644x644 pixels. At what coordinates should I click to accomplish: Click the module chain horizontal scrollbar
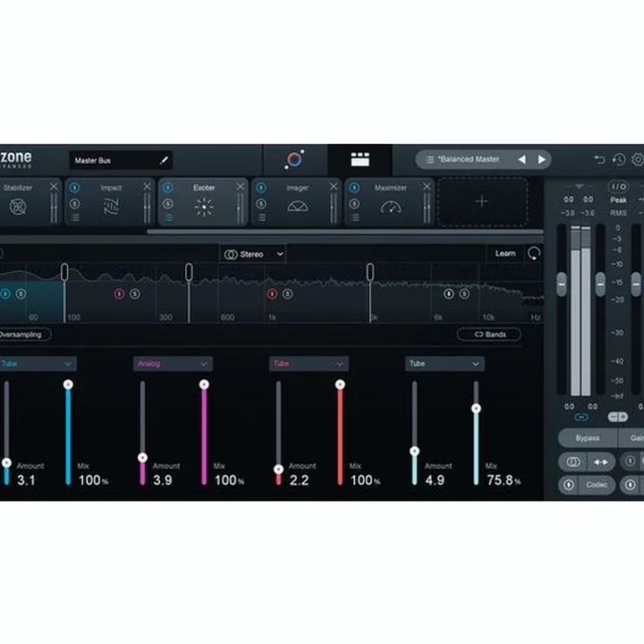[x=345, y=232]
